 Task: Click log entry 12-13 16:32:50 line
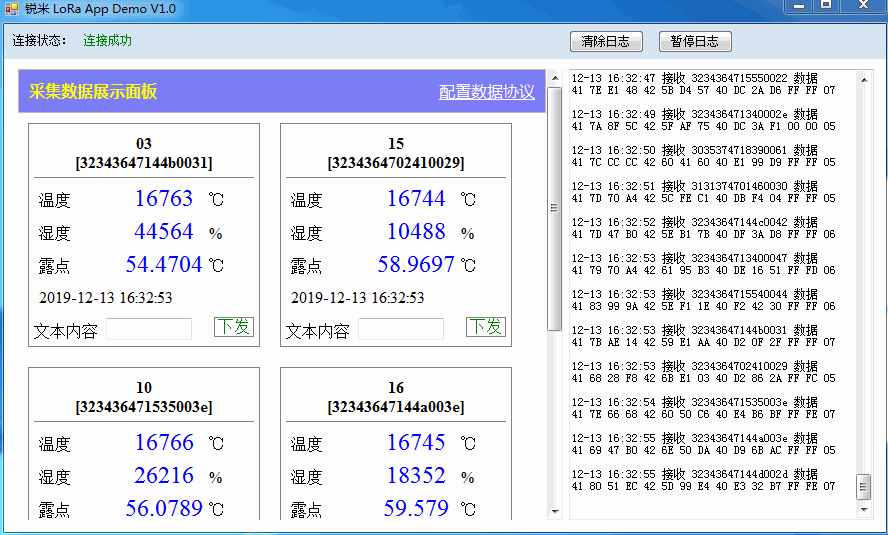(x=694, y=151)
